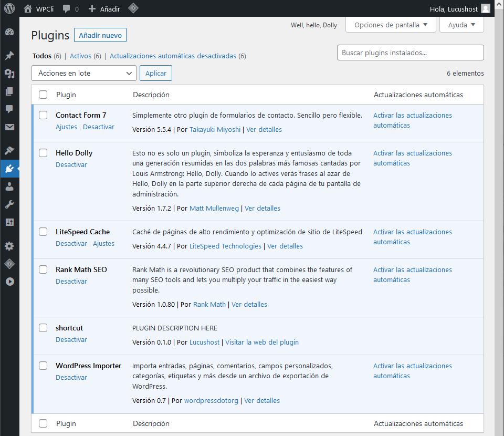Open Matt Mullenweg author link

(x=214, y=208)
